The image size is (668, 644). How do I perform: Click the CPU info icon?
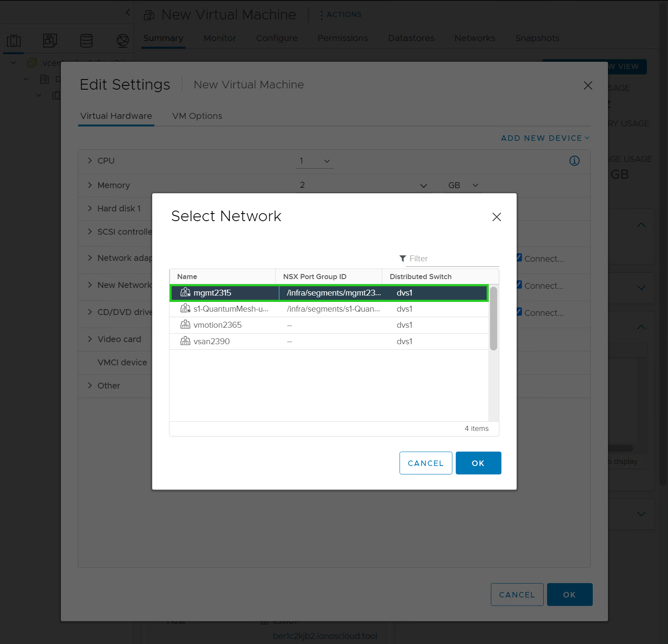[574, 161]
